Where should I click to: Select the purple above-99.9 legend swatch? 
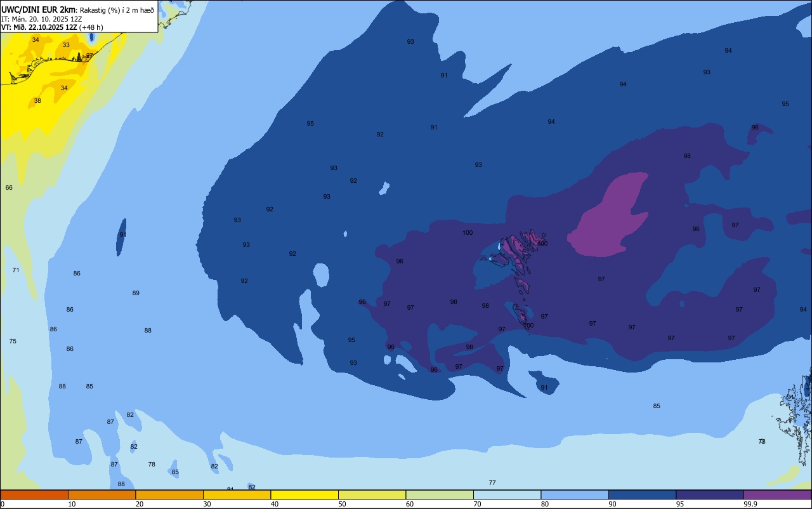778,494
